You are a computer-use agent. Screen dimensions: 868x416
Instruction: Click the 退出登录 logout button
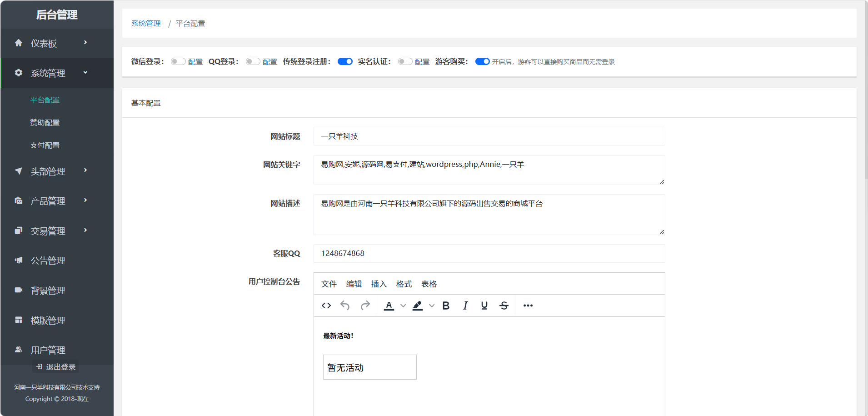tap(56, 367)
